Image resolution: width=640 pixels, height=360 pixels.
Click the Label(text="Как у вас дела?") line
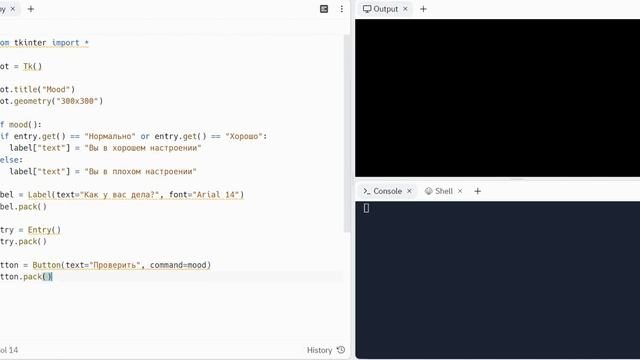tap(122, 195)
